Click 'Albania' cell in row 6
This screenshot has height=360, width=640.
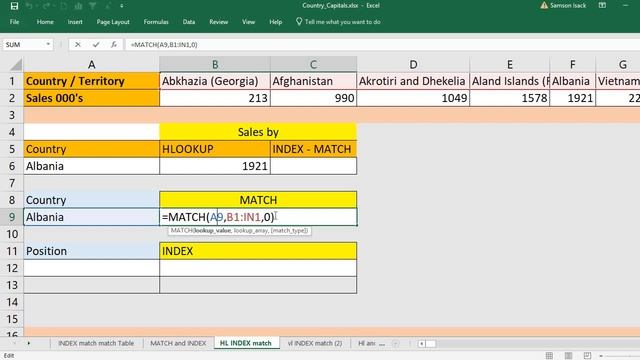click(x=91, y=166)
